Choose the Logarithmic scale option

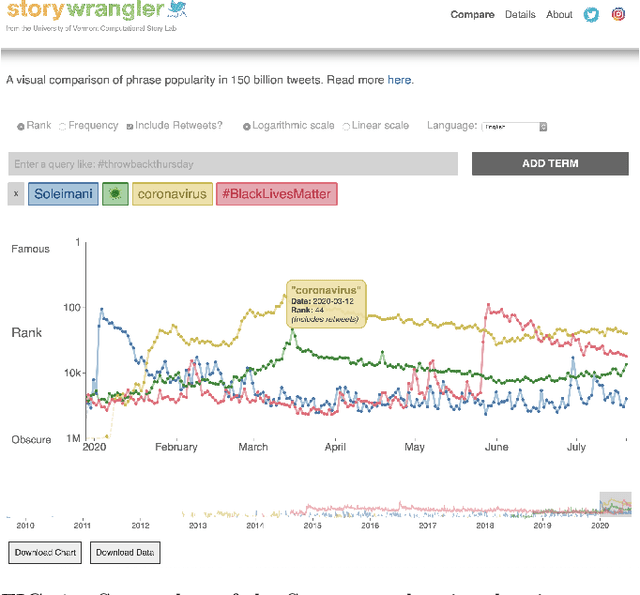pyautogui.click(x=245, y=126)
